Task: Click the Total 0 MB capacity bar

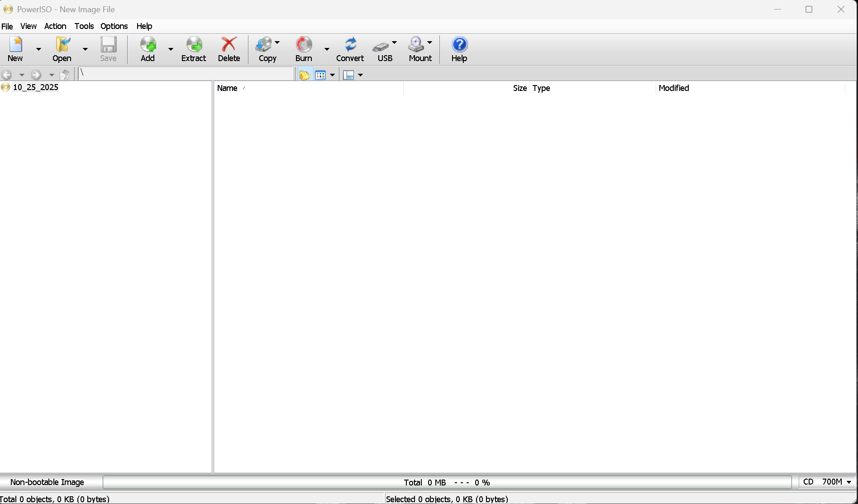Action: (x=447, y=482)
